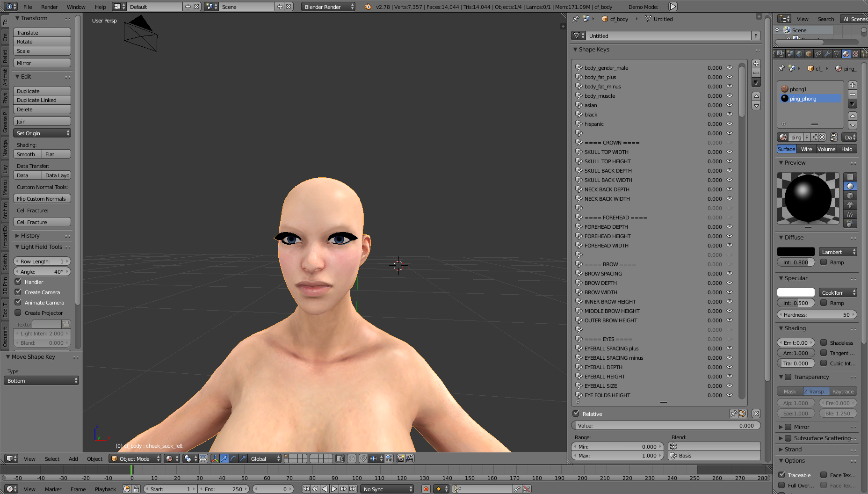The width and height of the screenshot is (868, 494).
Task: Click the OpenGL render image camera icon
Action: (x=400, y=458)
